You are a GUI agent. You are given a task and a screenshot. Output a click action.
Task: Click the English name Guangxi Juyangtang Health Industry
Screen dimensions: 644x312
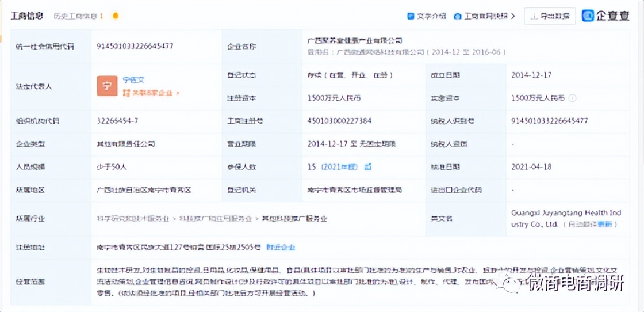tap(566, 219)
